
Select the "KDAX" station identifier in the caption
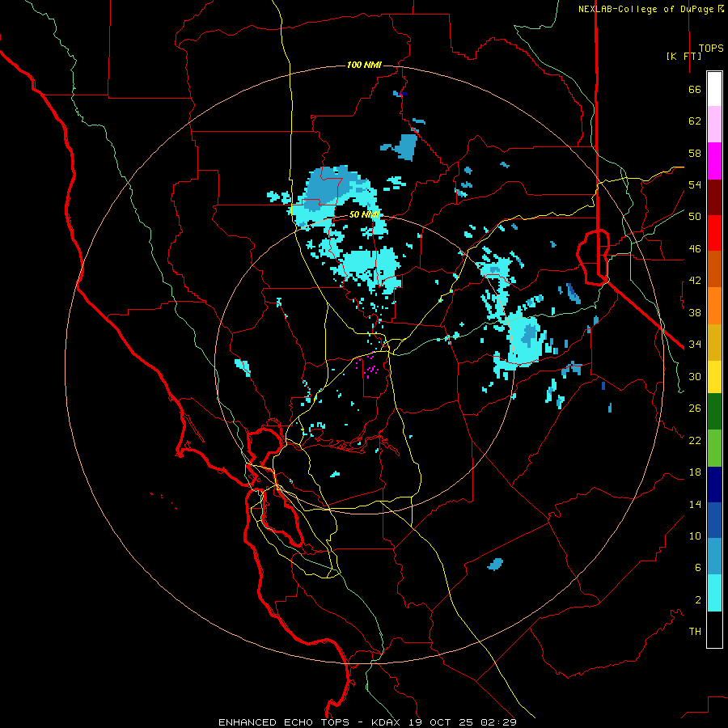point(387,722)
